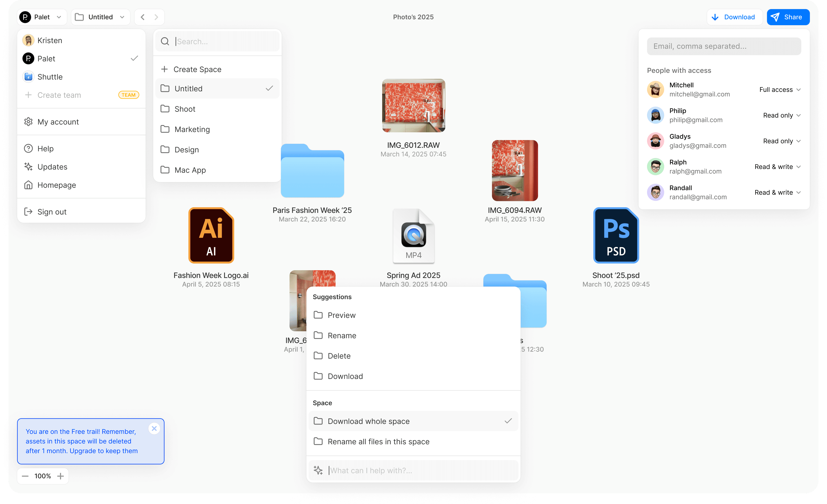Dismiss the Free trial notice

coord(154,428)
